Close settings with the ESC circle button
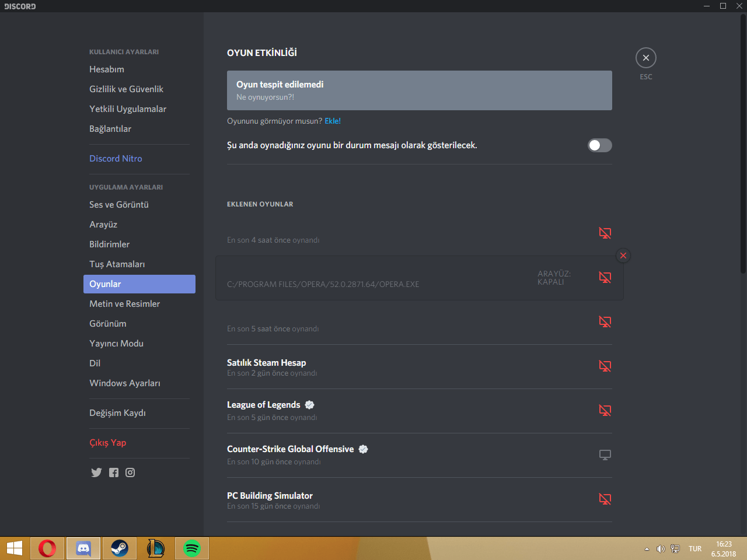 coord(646,58)
